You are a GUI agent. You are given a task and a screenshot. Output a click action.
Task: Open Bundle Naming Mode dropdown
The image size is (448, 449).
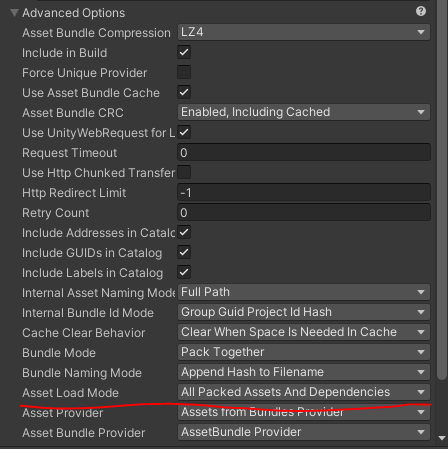tap(304, 372)
